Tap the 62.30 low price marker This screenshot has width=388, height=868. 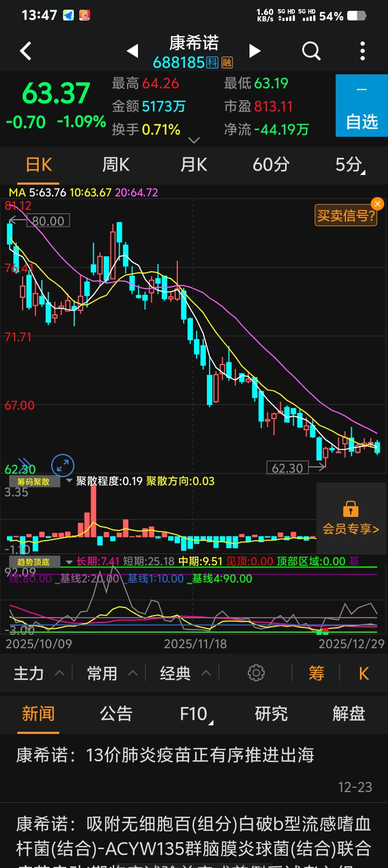[288, 468]
